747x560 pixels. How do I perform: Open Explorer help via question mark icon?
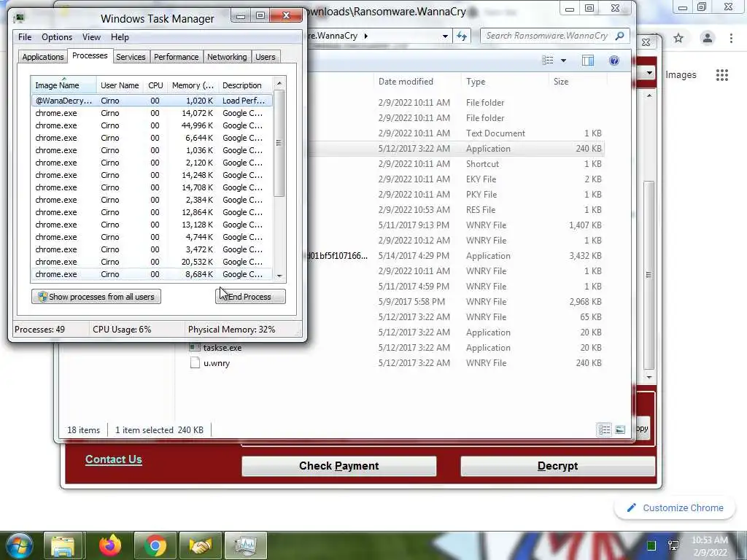coord(614,61)
